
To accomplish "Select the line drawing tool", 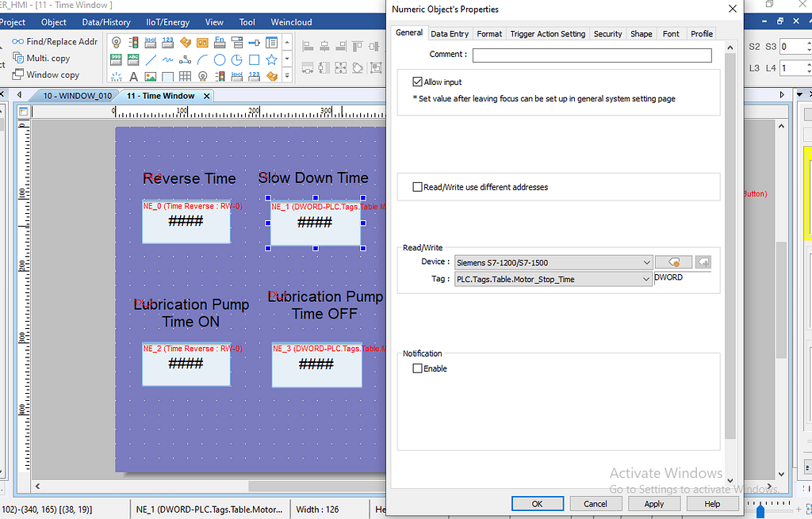I will (x=151, y=59).
